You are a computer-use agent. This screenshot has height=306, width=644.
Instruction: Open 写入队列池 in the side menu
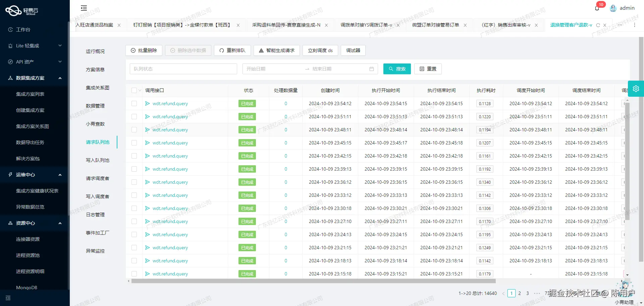pyautogui.click(x=98, y=160)
